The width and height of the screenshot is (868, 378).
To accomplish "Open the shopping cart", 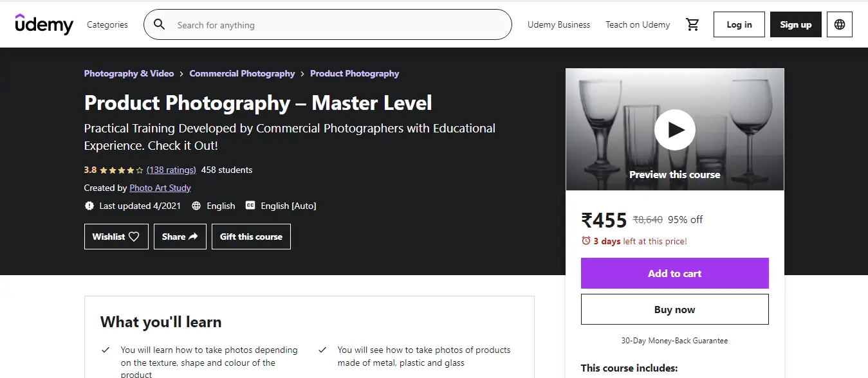I will coord(692,24).
